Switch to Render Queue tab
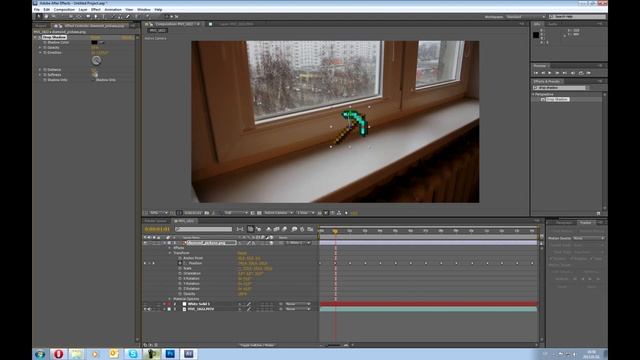This screenshot has height=360, width=640. (156, 221)
